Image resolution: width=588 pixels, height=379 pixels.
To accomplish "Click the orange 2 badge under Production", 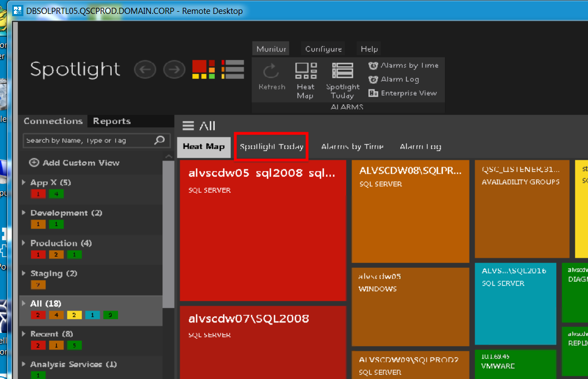I will 56,255.
